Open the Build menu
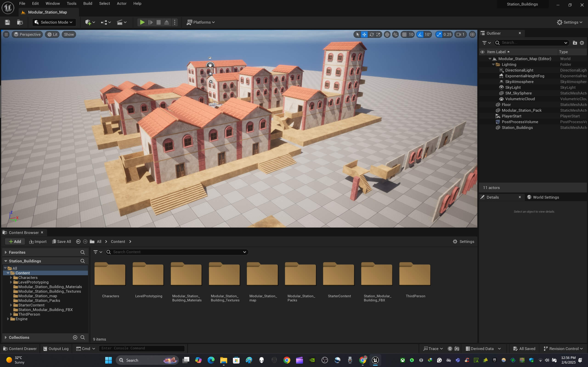Viewport: 588px width, 367px height. coord(88,3)
